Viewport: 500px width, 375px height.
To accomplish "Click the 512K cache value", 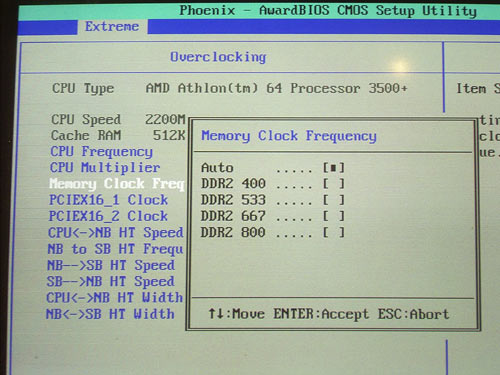I will point(169,135).
